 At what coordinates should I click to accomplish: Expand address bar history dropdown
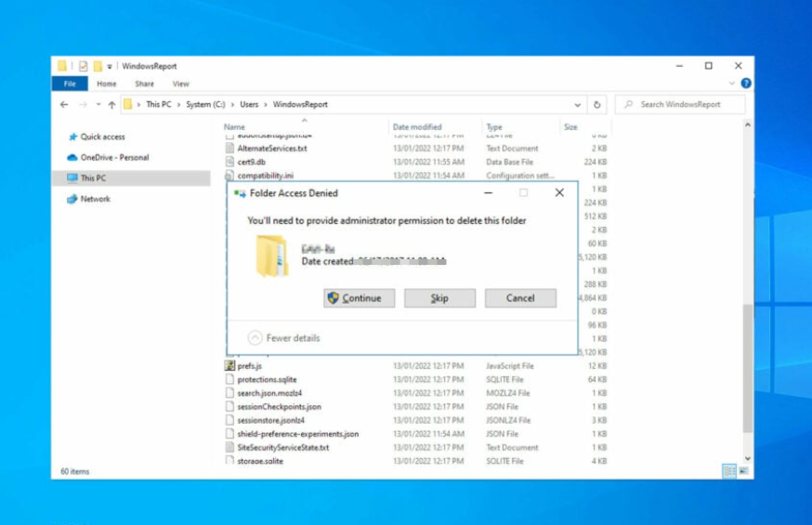(x=577, y=105)
